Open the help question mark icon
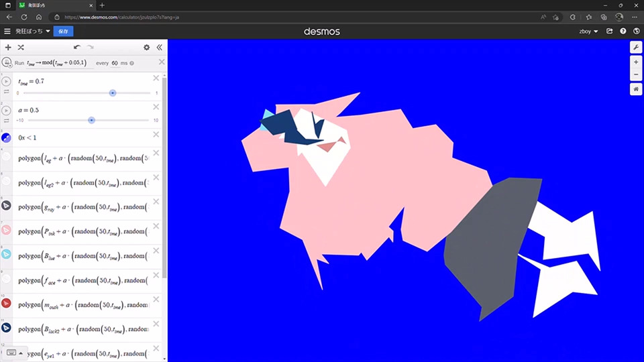The width and height of the screenshot is (644, 362). (623, 32)
